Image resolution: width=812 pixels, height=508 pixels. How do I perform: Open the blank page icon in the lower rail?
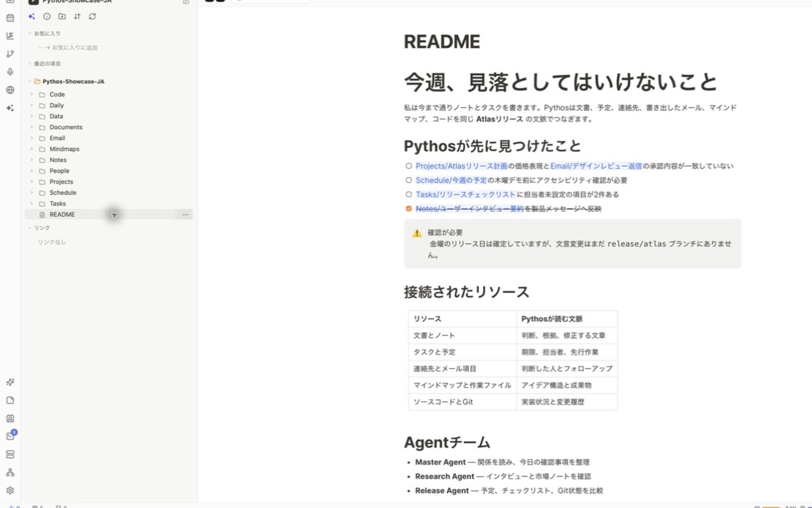(10, 400)
